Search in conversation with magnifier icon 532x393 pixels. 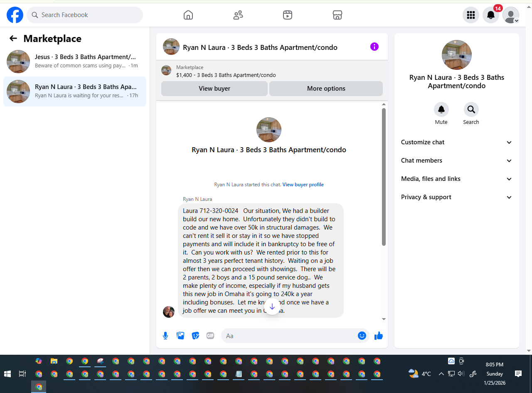point(471,109)
